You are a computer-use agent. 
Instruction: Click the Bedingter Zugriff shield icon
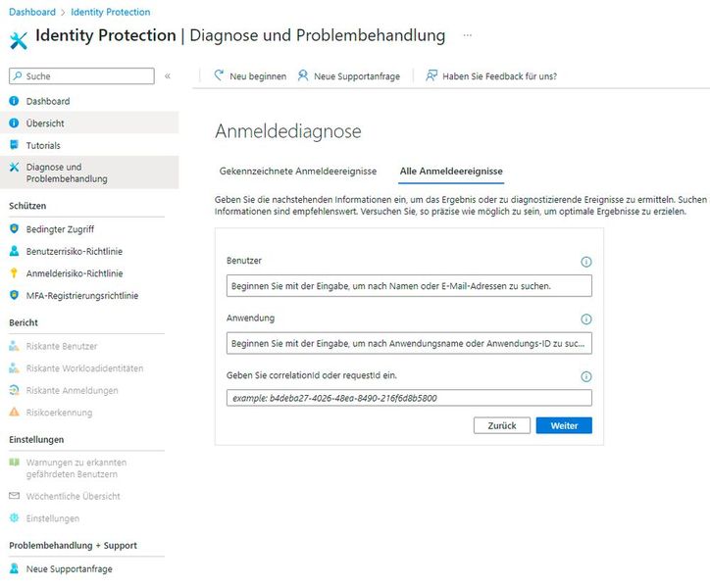15,229
